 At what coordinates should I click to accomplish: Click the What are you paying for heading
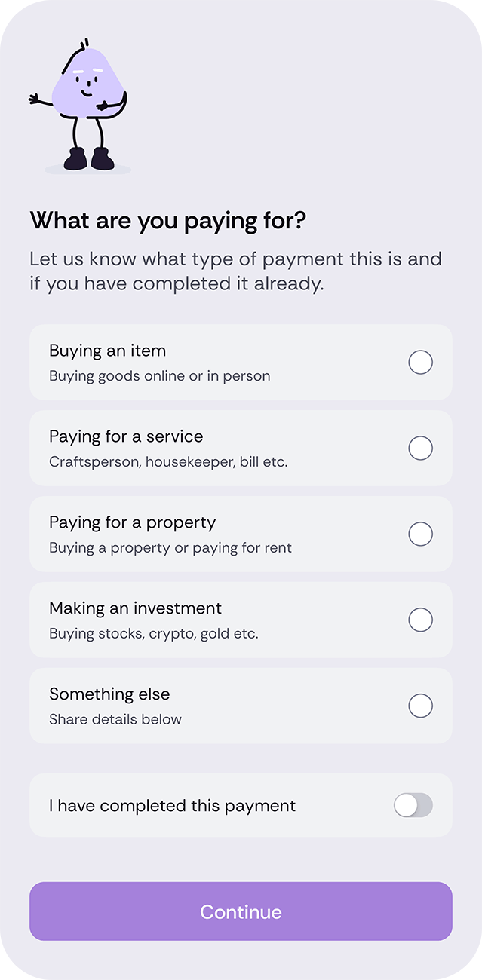(x=158, y=220)
